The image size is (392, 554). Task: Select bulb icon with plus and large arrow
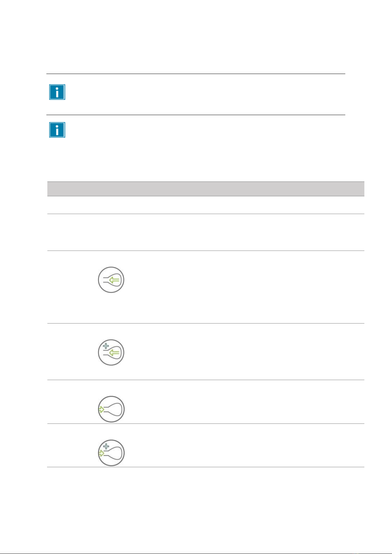click(111, 352)
